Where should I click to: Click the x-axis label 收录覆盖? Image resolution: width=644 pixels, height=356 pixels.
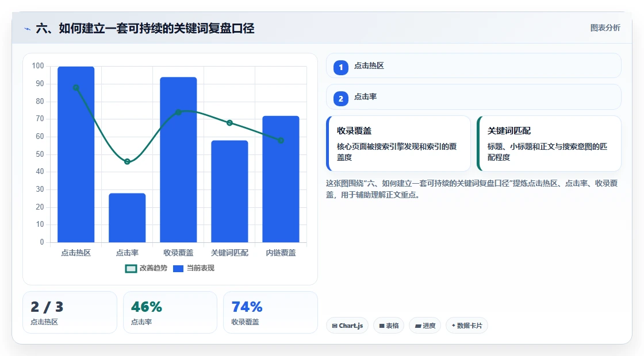point(178,253)
